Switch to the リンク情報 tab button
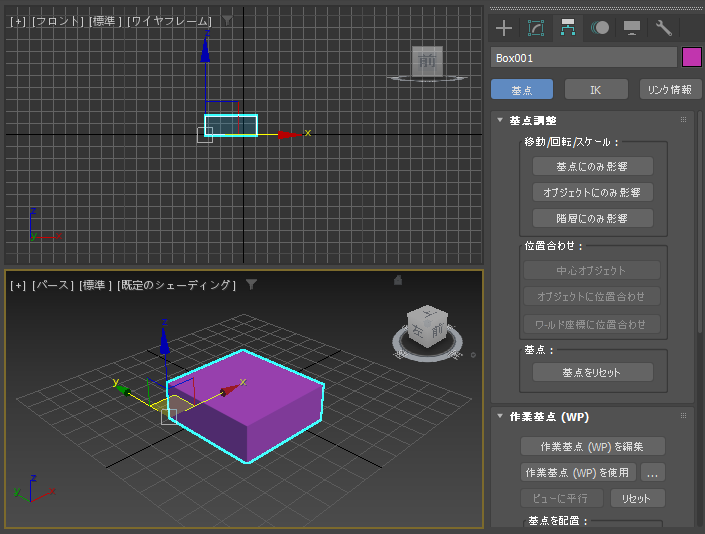The image size is (705, 534). (670, 89)
